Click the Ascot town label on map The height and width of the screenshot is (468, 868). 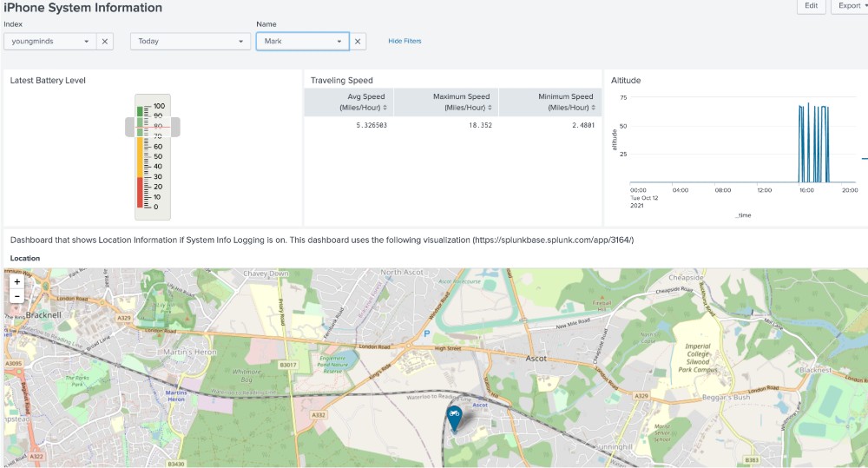coord(536,359)
